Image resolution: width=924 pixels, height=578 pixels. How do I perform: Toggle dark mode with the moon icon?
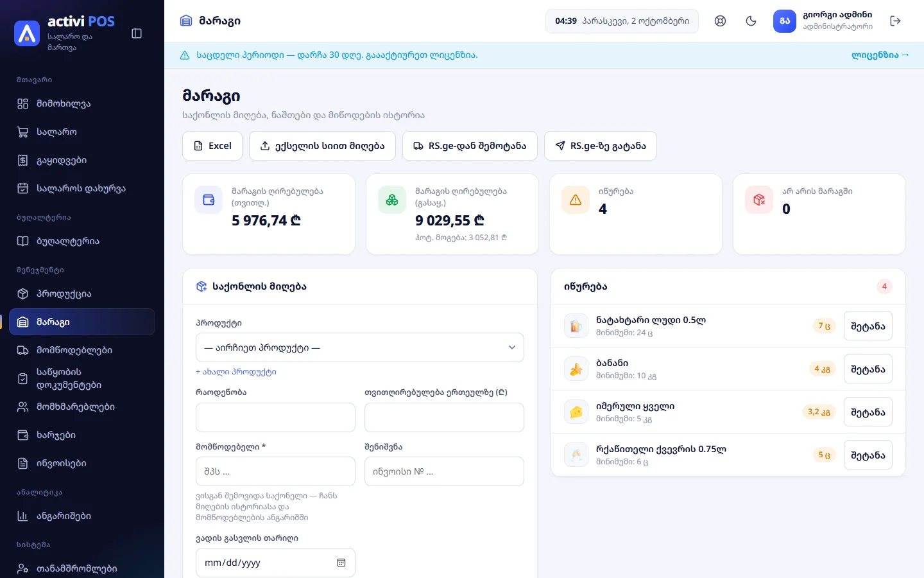coord(751,21)
